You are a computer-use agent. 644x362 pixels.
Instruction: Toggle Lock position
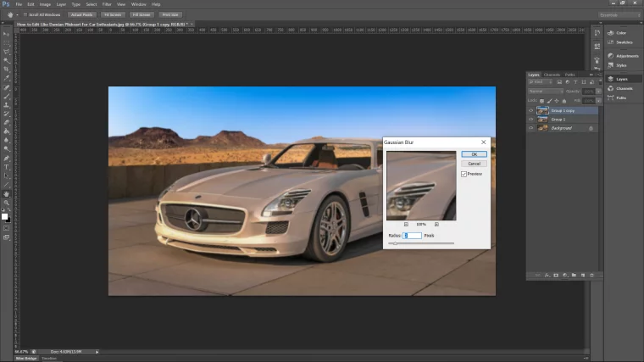pos(557,101)
